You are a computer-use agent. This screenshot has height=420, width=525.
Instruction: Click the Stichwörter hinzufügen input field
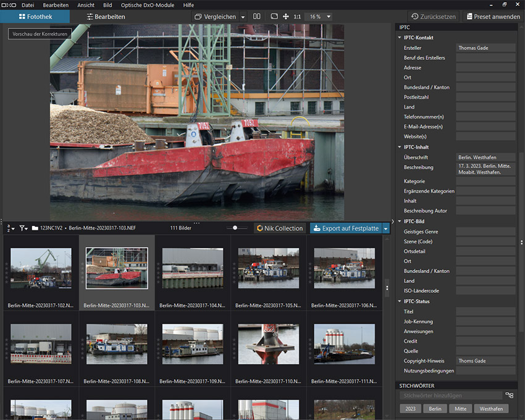point(451,395)
